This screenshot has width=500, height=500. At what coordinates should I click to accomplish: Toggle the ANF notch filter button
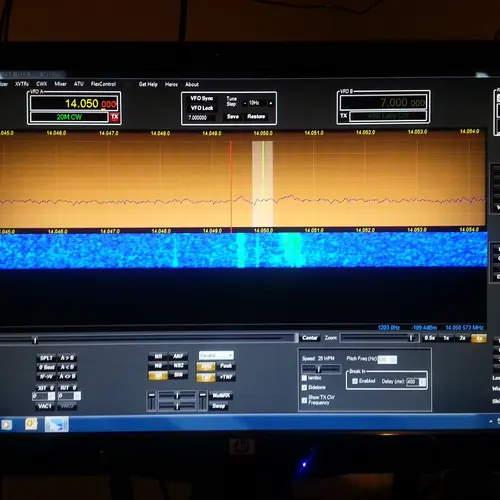[178, 356]
